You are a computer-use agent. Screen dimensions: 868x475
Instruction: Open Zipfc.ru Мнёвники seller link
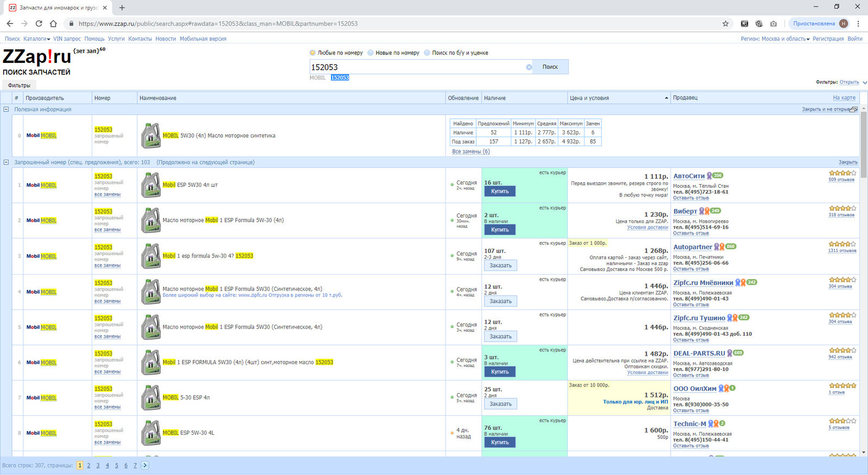pyautogui.click(x=703, y=283)
